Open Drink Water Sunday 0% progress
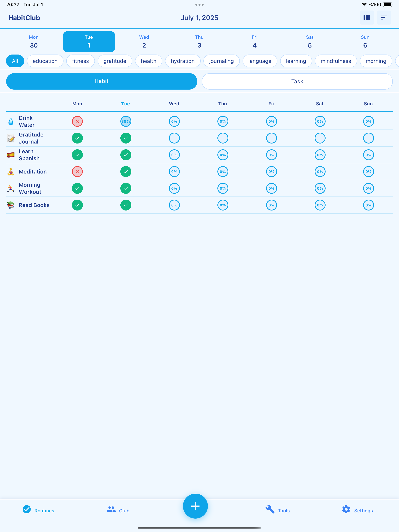Screen dimensions: 399x532 click(x=368, y=122)
